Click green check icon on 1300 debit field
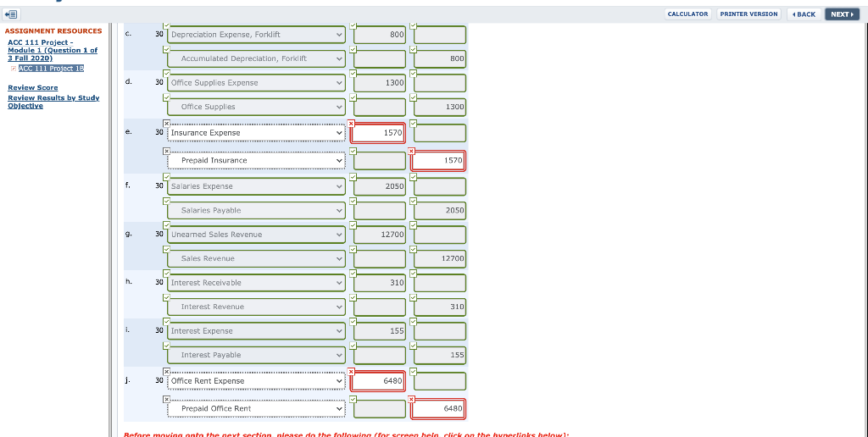Screen dimensions: 868x437 353,74
